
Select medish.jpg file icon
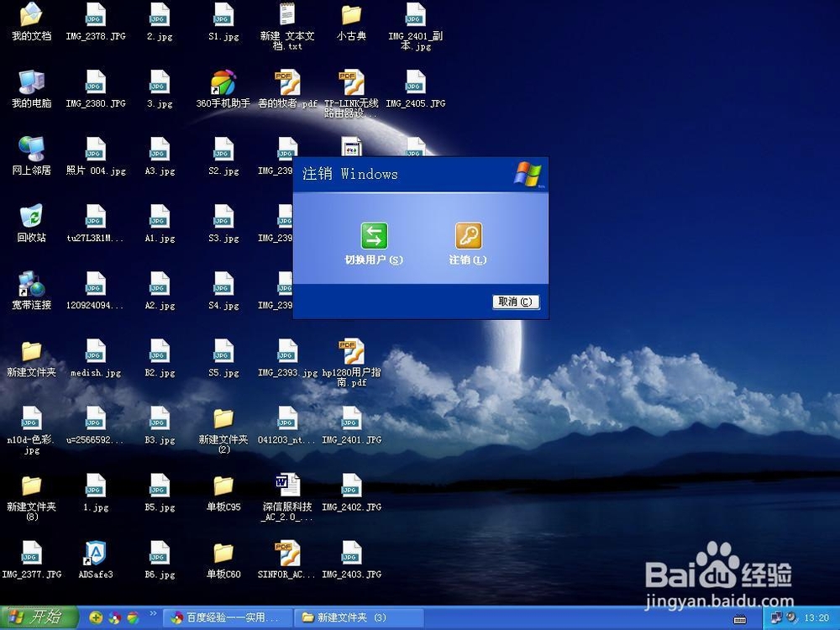point(96,351)
